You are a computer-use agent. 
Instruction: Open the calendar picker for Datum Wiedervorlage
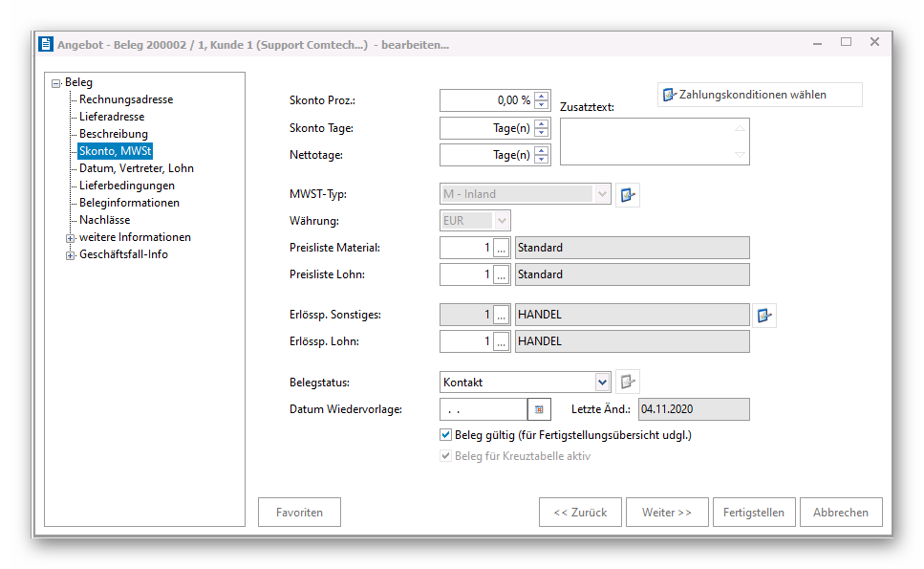point(540,409)
